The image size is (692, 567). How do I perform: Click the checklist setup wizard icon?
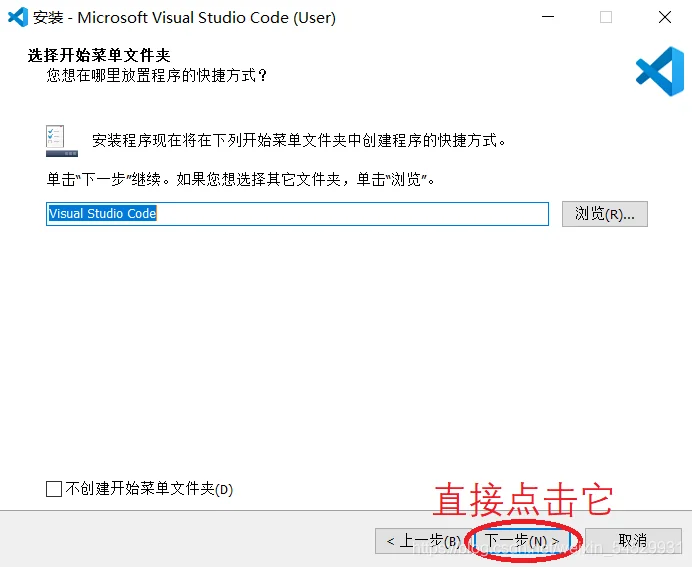coord(62,141)
